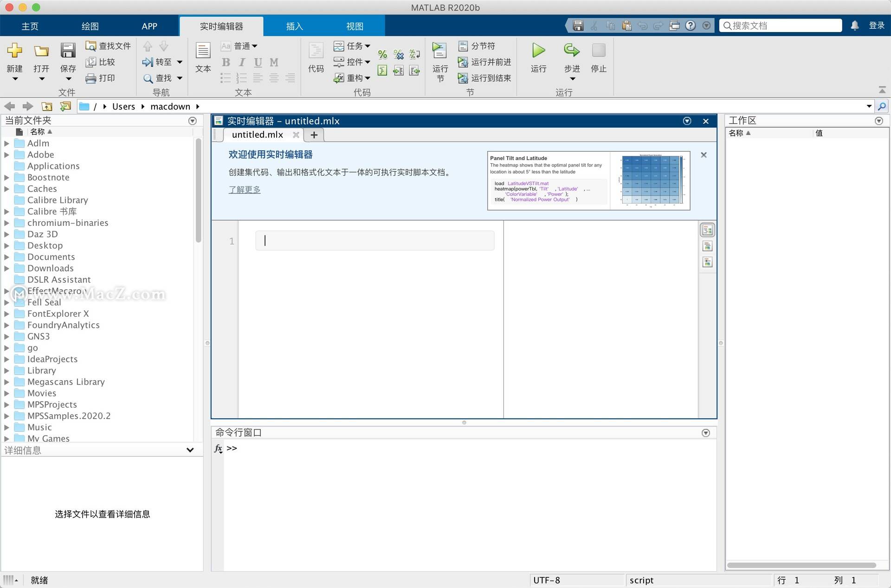Collapse the details (详细信息) panel

point(190,450)
